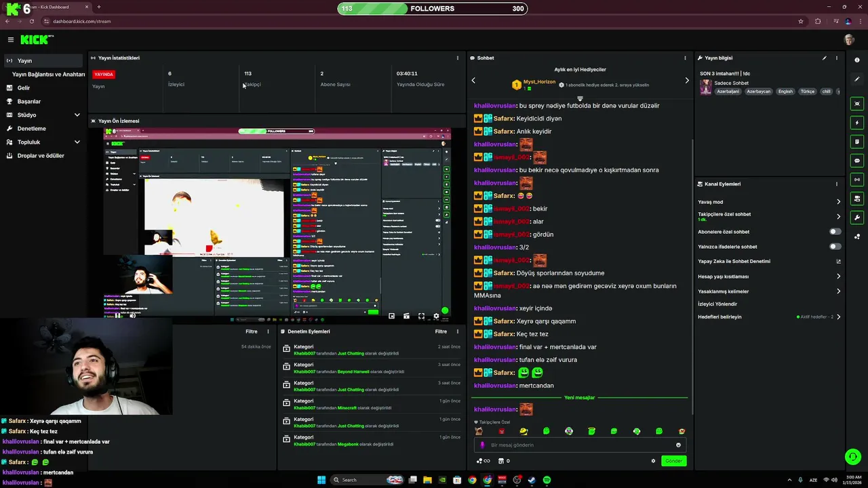Toggle Yalnızca ifadelerle sohbet switch
The image size is (868, 488).
coord(835,247)
